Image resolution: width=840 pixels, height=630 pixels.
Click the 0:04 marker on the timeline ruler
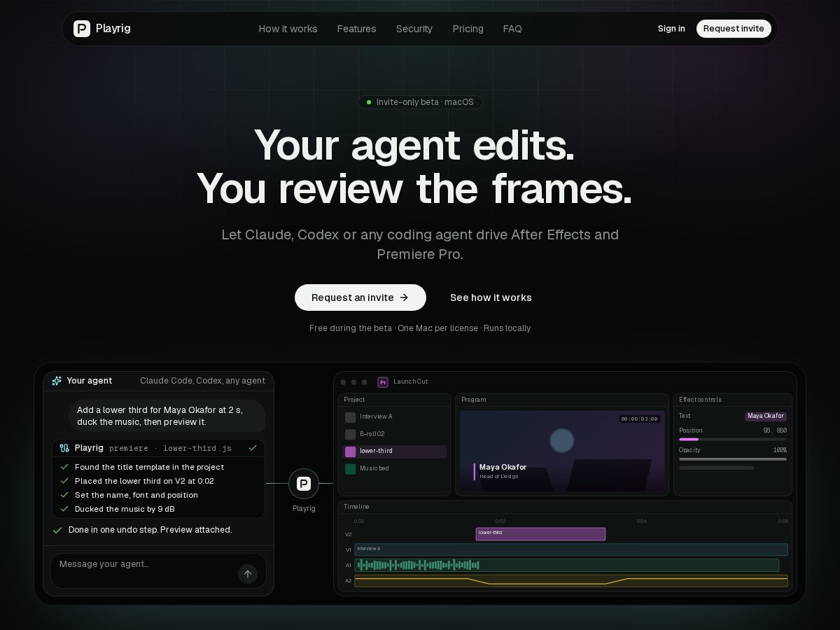pos(641,521)
